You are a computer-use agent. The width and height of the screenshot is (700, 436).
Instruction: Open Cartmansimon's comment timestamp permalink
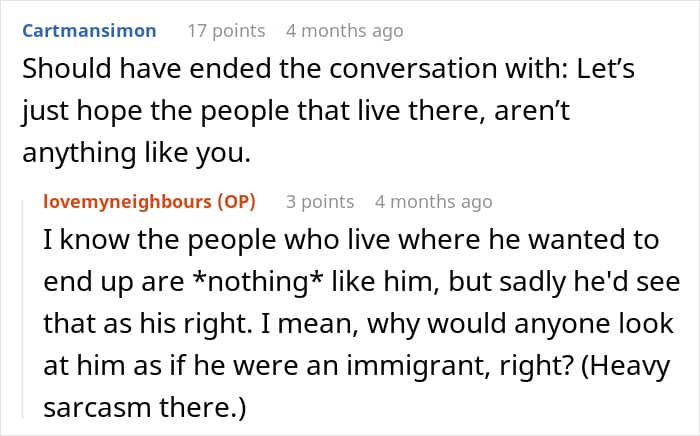[345, 31]
